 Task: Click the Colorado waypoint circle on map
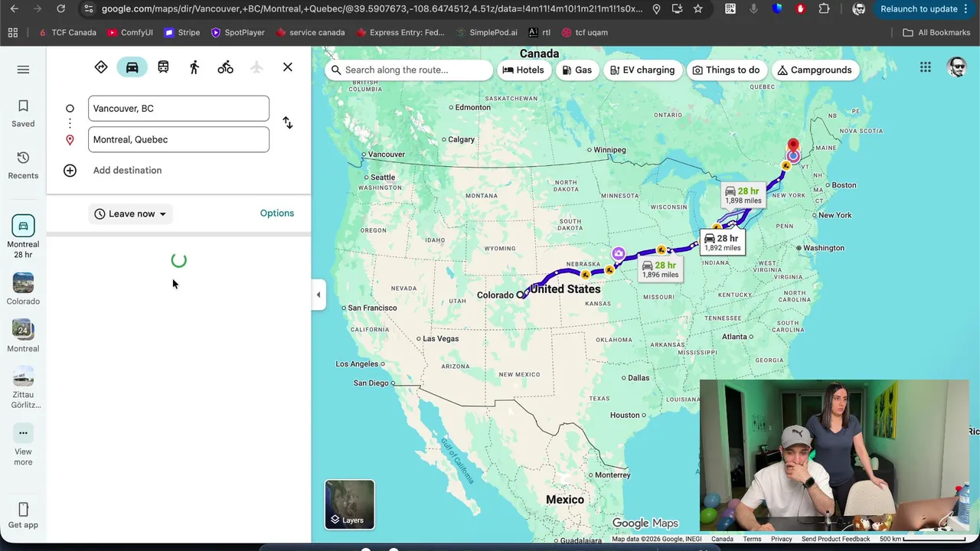tap(520, 295)
